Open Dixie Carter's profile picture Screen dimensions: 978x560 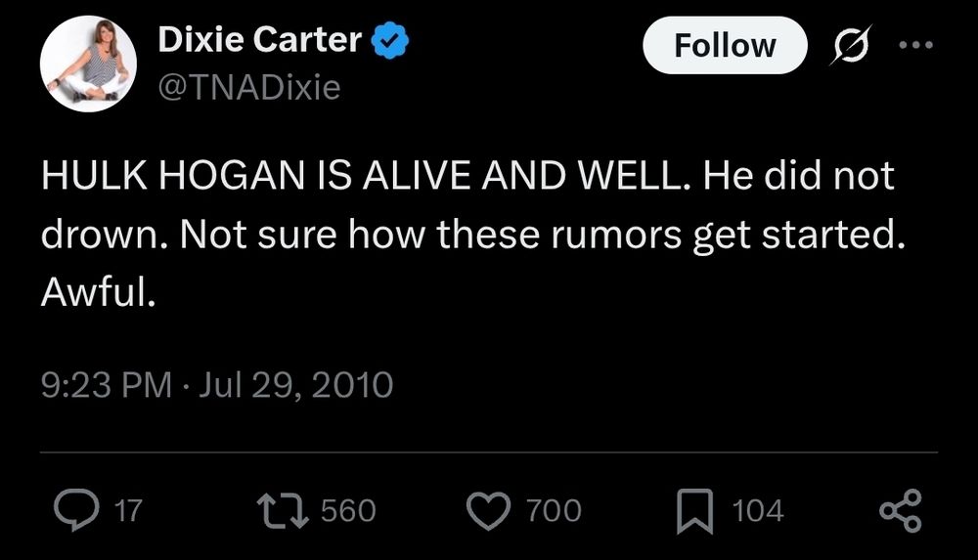88,65
